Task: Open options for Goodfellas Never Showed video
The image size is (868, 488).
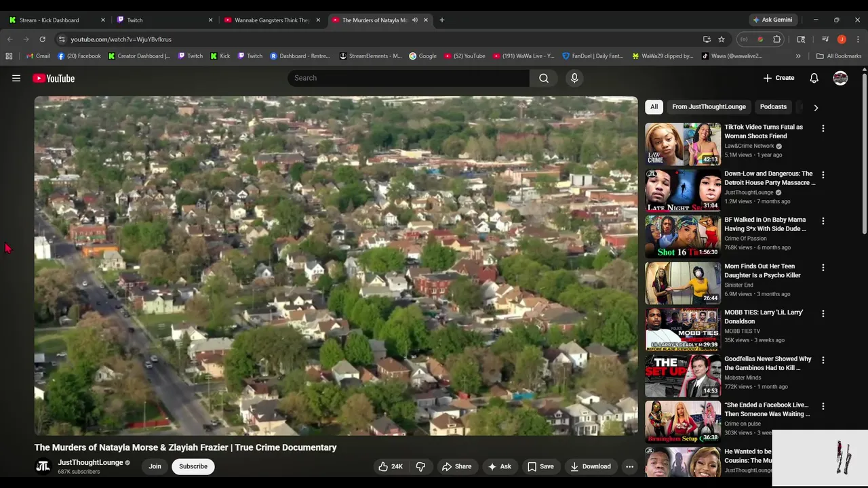Action: [823, 361]
